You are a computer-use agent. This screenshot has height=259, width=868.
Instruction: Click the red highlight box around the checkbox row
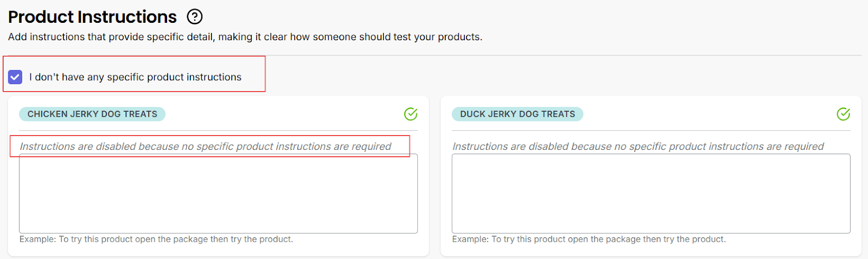265,74
